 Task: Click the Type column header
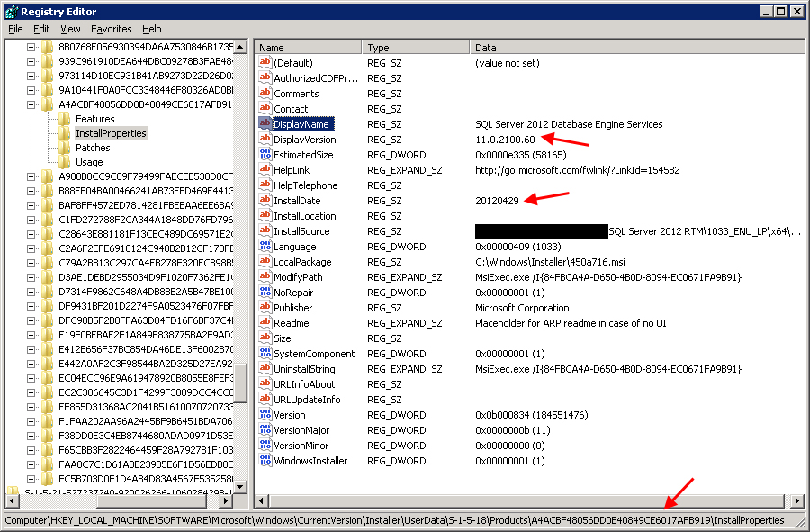point(416,48)
